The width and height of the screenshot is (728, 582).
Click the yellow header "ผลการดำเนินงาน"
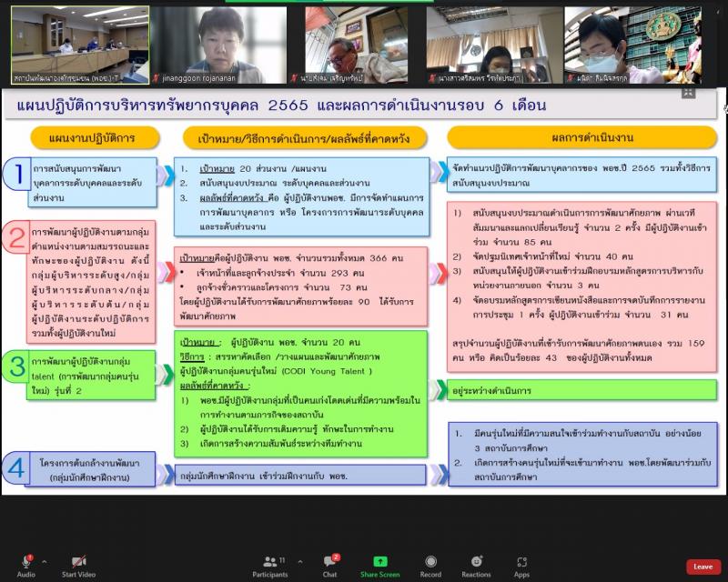click(x=582, y=138)
